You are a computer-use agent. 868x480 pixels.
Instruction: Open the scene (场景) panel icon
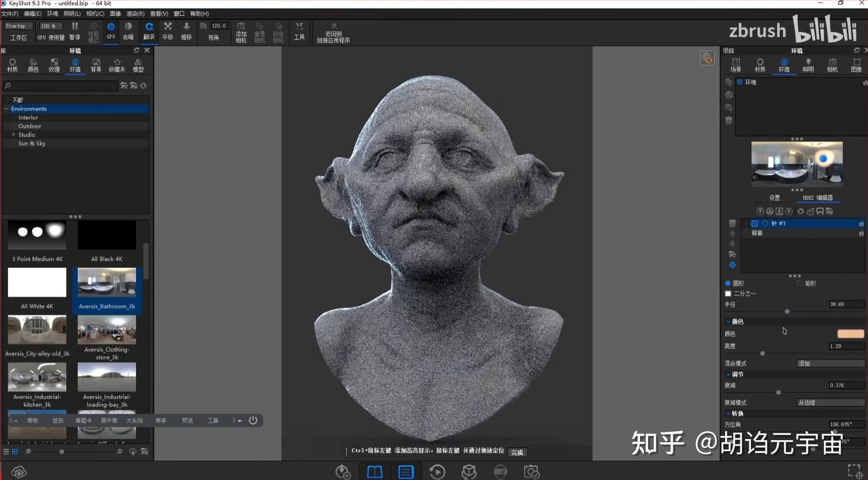coord(736,64)
